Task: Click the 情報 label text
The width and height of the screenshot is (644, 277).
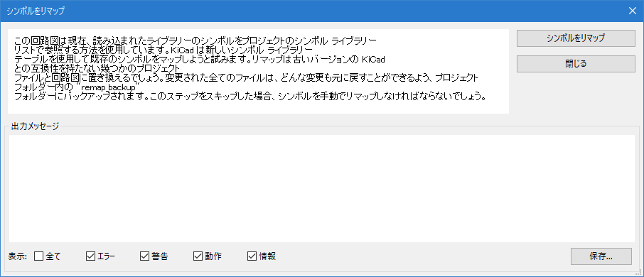Action: 267,256
